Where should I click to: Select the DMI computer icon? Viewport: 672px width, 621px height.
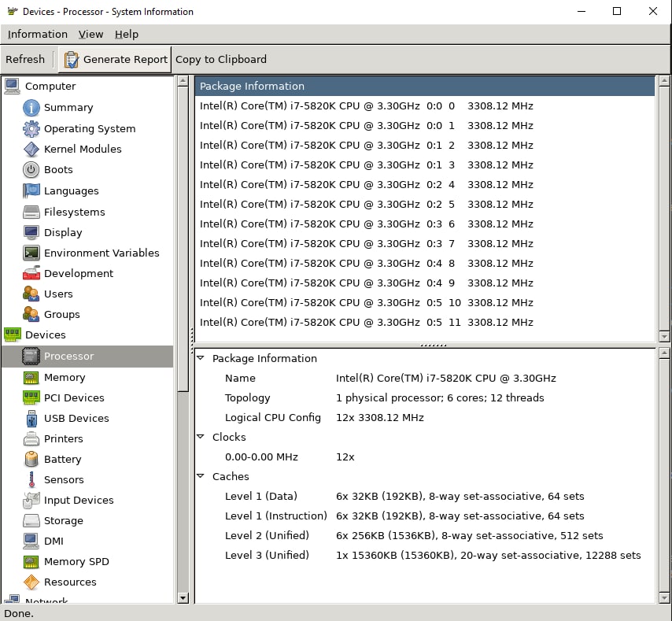[31, 542]
